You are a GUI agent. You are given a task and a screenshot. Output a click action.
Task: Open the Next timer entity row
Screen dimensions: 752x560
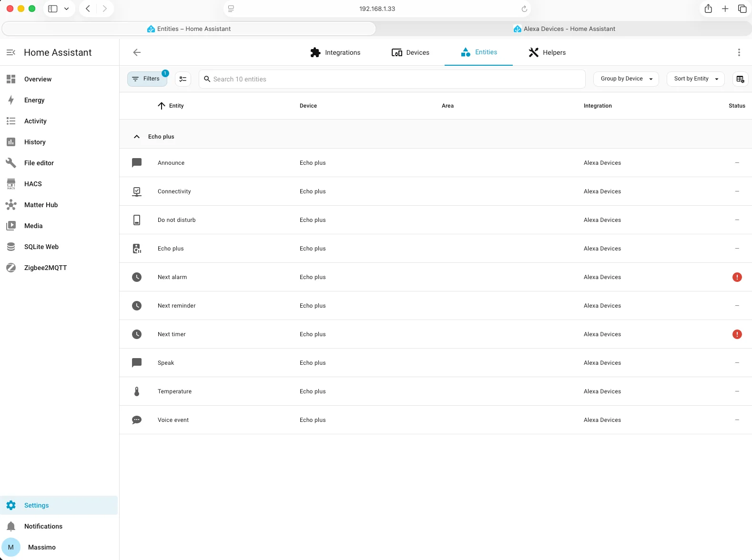pos(436,334)
